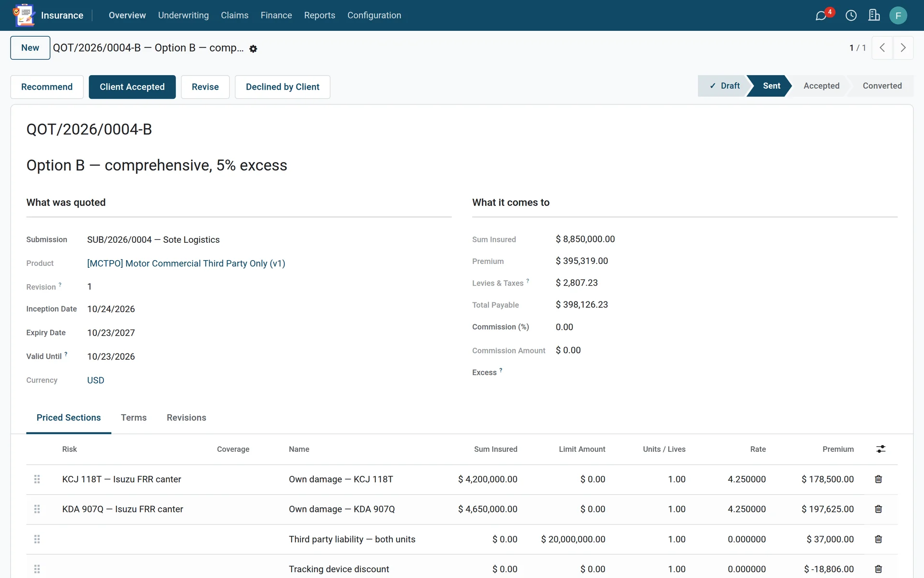
Task: Open the user avatar menu
Action: click(898, 15)
